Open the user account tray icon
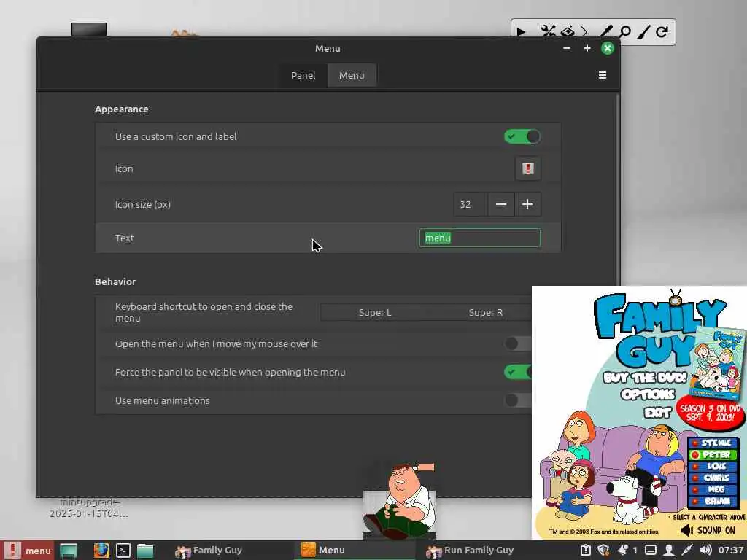This screenshot has height=560, width=747. pos(669,551)
